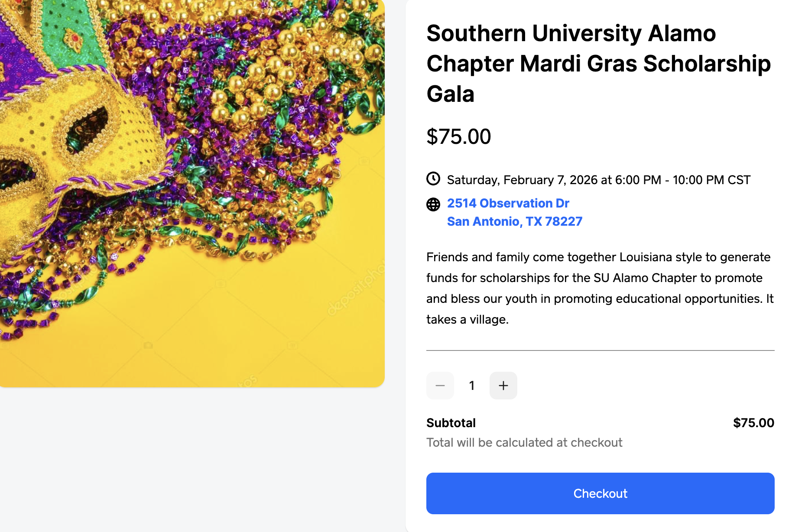Click the plus sign in quantity selector

(x=503, y=385)
